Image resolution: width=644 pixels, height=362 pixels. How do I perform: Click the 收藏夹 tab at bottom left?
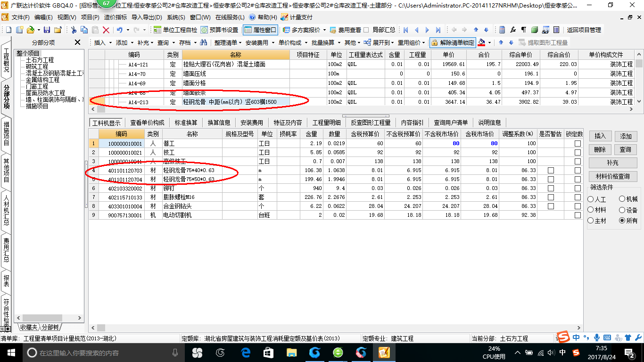coord(28,327)
